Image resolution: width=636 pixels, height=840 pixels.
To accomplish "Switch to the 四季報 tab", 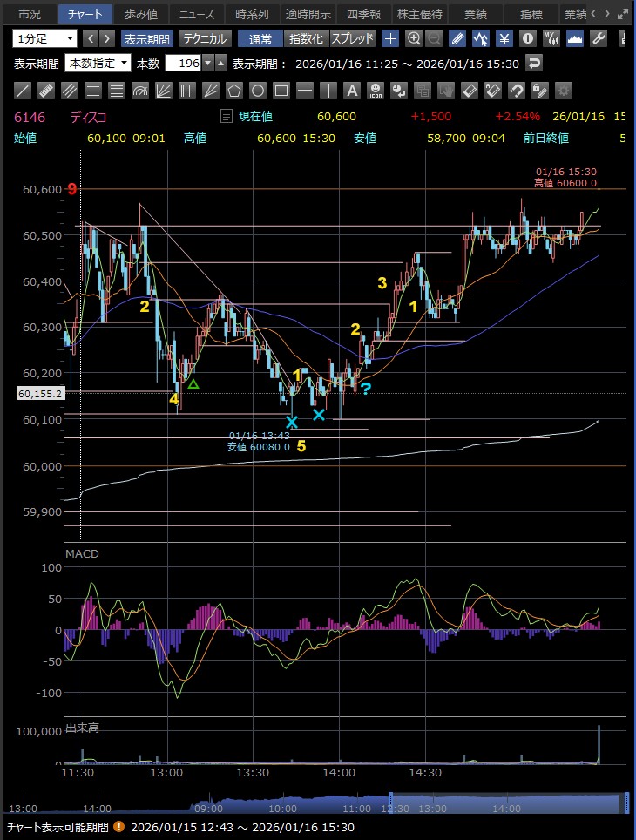I will [363, 14].
